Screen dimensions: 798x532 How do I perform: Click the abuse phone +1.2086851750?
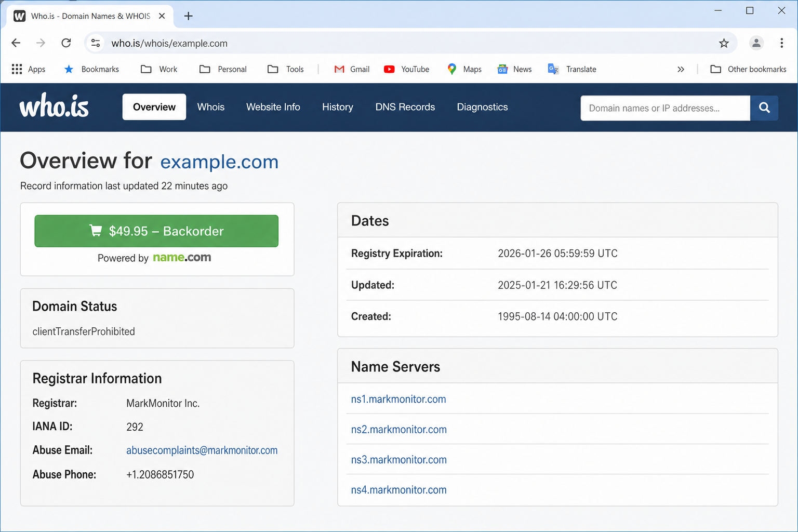[160, 475]
